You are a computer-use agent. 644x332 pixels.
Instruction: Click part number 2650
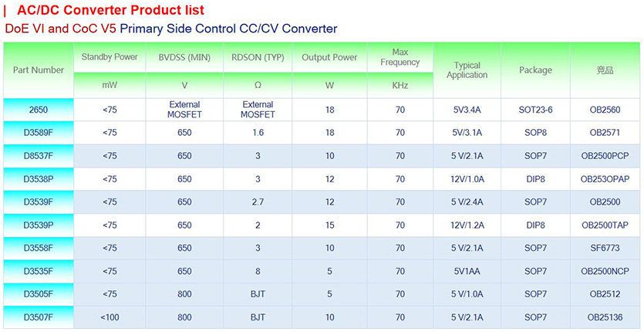38,110
